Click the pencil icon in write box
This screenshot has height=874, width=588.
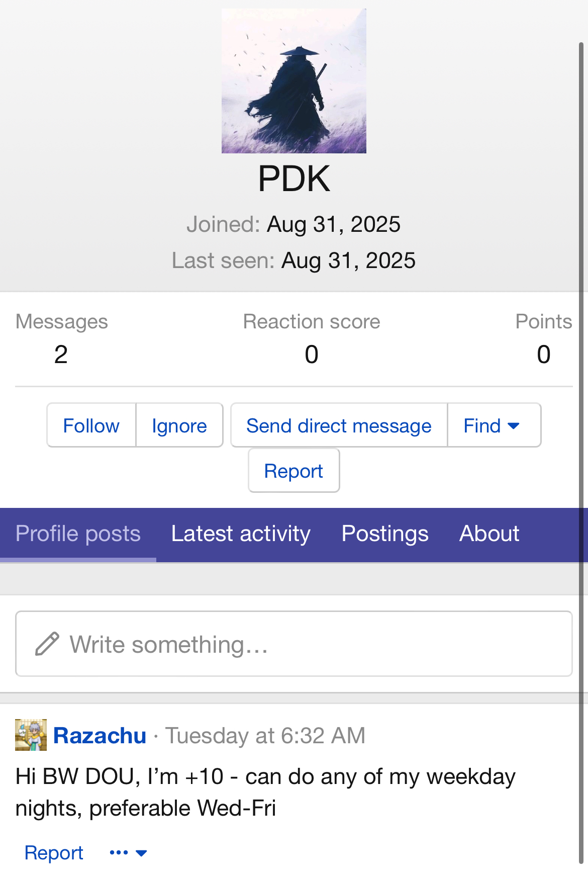tap(47, 644)
